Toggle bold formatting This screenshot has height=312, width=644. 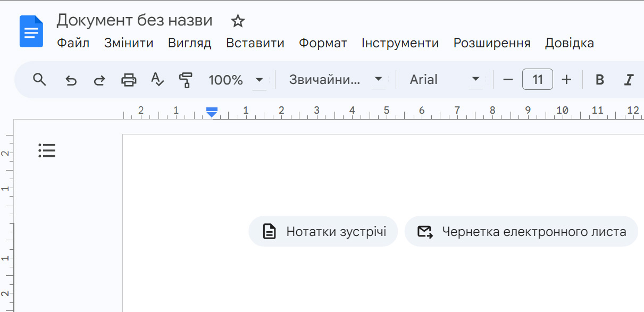coord(600,80)
